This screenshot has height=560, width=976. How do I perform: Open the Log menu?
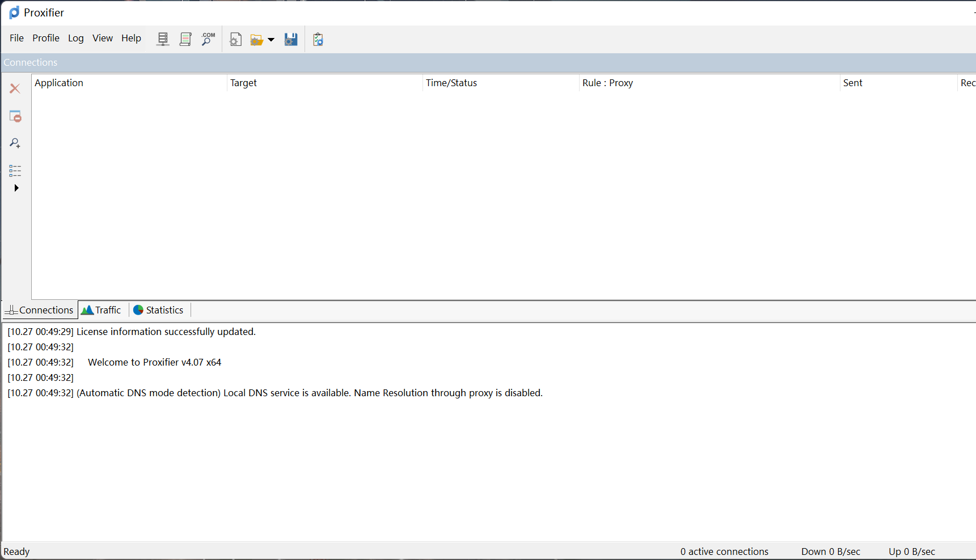click(76, 38)
